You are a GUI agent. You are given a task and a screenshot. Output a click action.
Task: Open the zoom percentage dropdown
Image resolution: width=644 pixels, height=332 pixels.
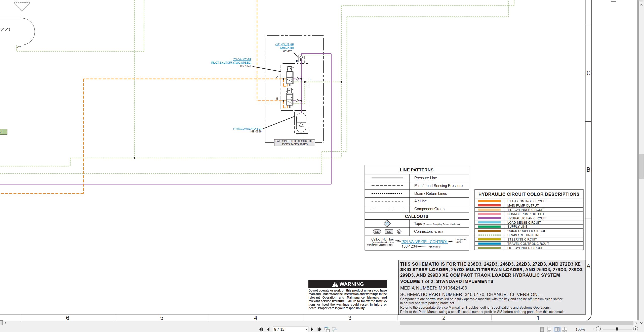pyautogui.click(x=594, y=329)
